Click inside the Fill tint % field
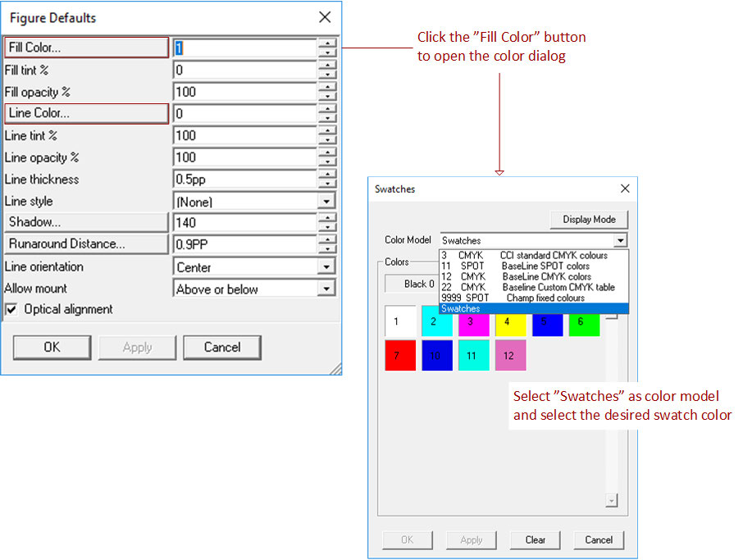This screenshot has height=560, width=743. tap(244, 71)
